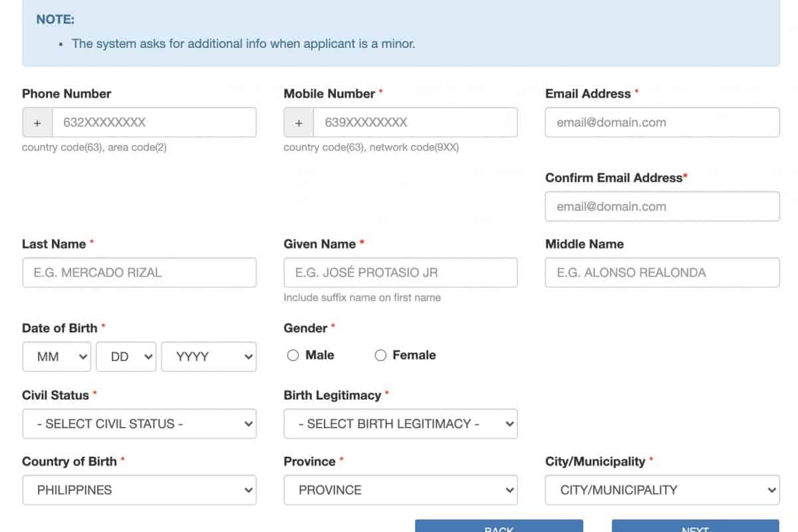Open the Civil Status dropdown
This screenshot has width=798, height=532.
click(139, 424)
